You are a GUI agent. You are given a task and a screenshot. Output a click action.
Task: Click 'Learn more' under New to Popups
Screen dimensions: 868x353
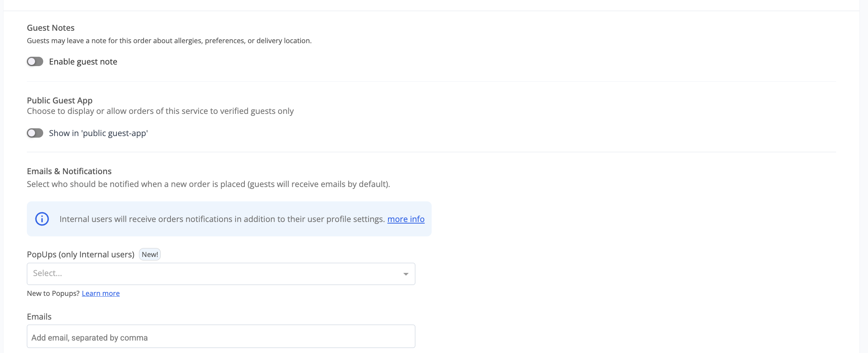click(x=100, y=293)
